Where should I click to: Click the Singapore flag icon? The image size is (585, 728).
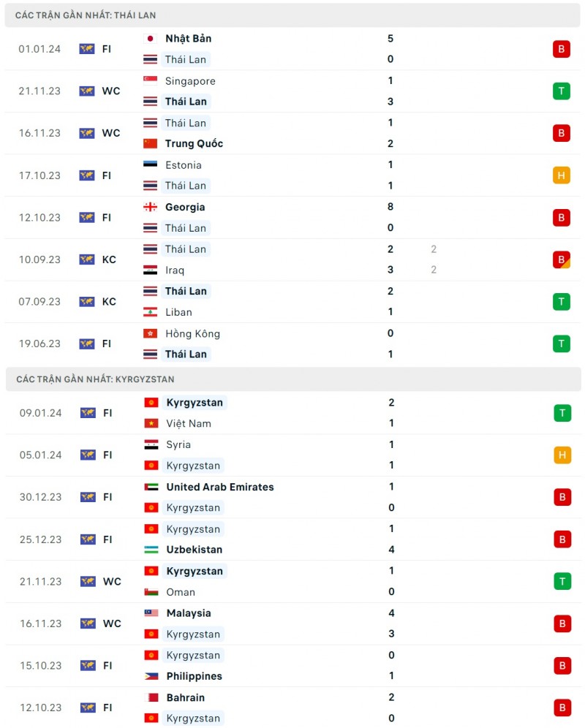(x=150, y=81)
